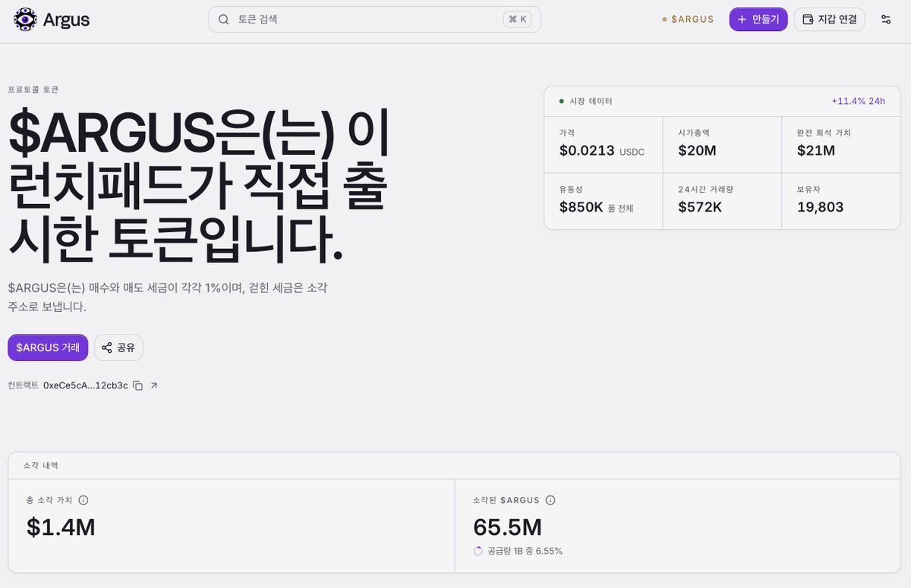Click the 시장 데이터 header label

tap(591, 101)
